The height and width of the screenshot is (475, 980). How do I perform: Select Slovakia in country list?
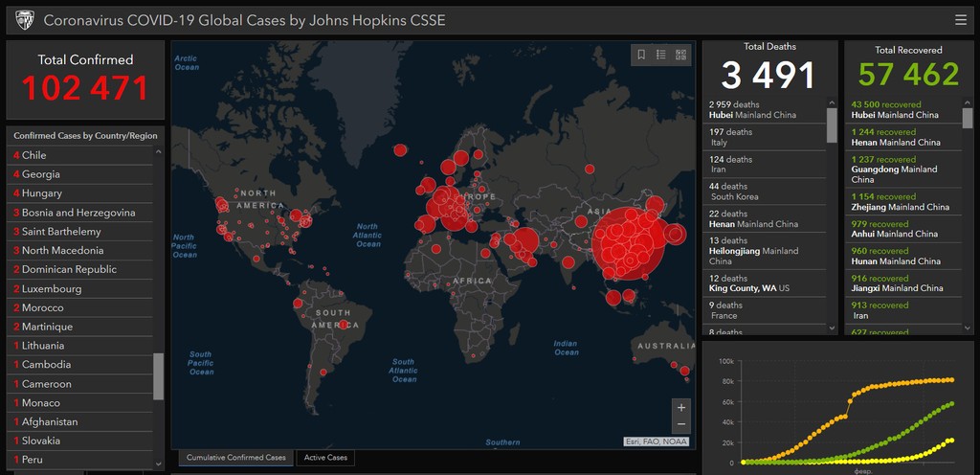pyautogui.click(x=79, y=441)
